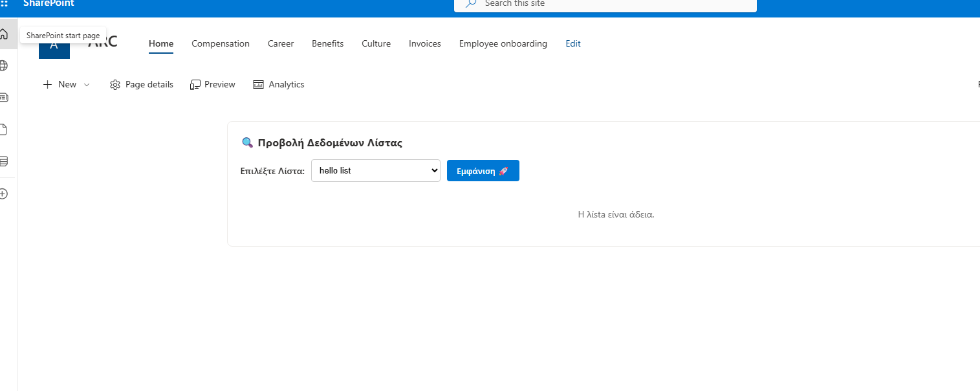Switch to the Career tab
980x391 pixels.
click(x=281, y=44)
